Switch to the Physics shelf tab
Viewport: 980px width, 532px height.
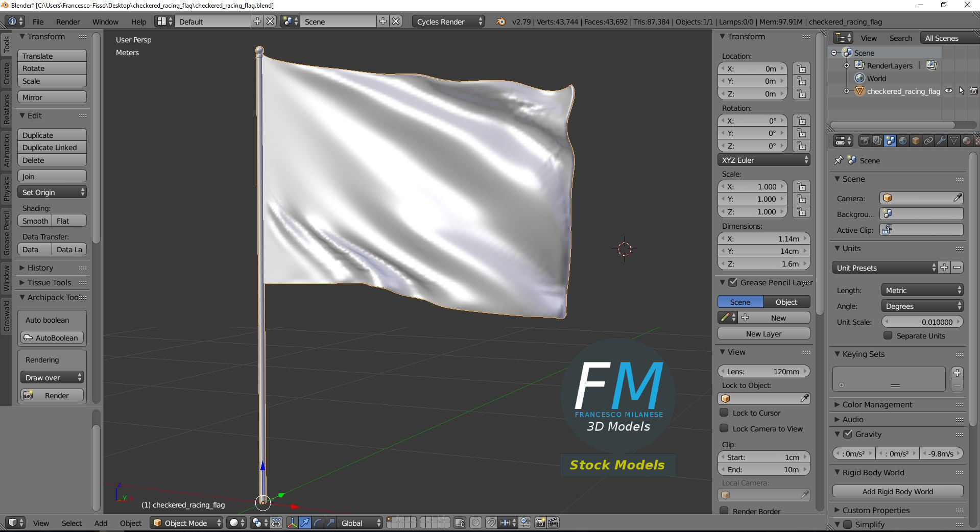pos(6,188)
